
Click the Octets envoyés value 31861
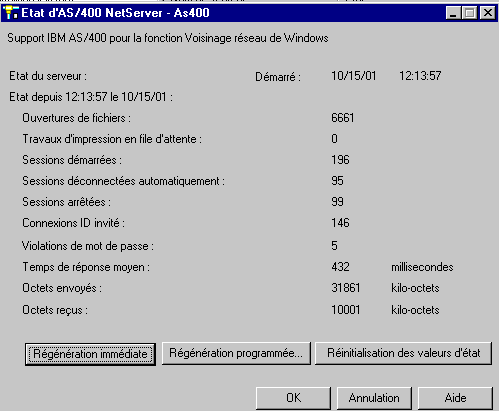pos(346,288)
